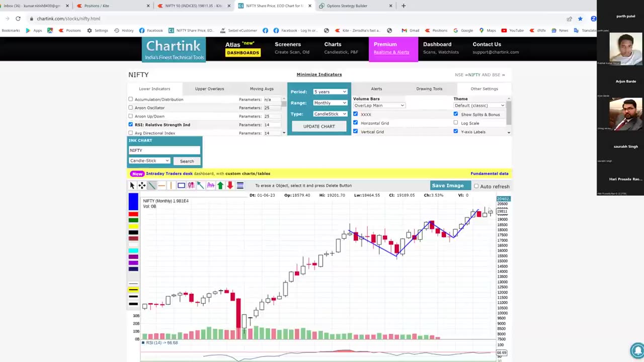Open the Dashboard menu
644x362 pixels.
tap(441, 48)
